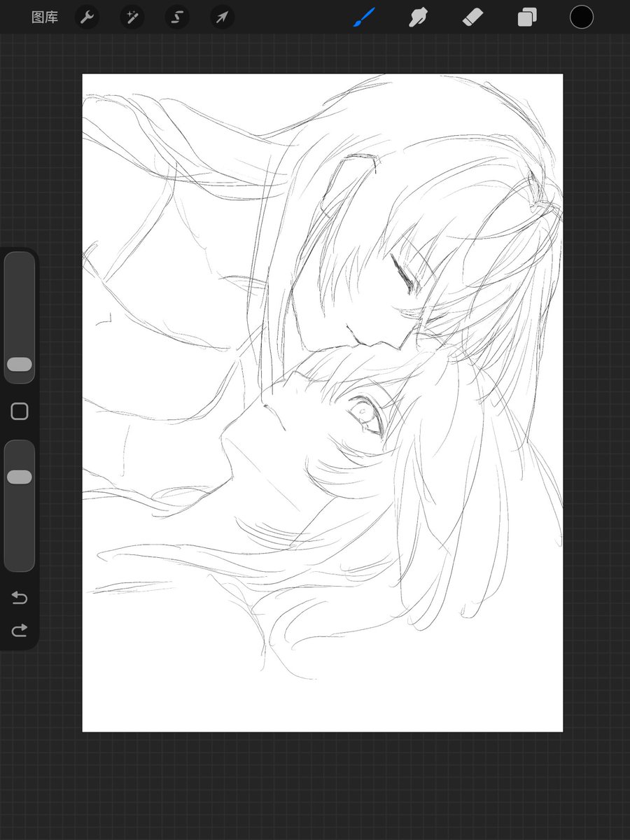The width and height of the screenshot is (630, 840).
Task: Click the brush size slider handle
Action: (20, 364)
